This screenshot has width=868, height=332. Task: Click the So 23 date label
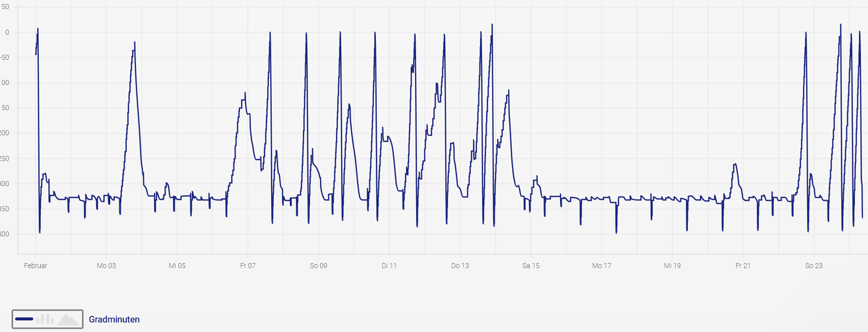coord(814,266)
